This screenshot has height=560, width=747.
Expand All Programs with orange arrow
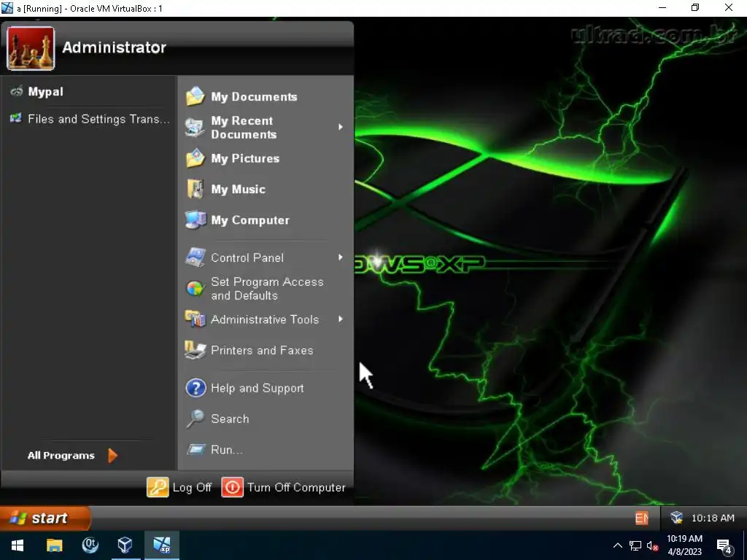click(x=112, y=455)
